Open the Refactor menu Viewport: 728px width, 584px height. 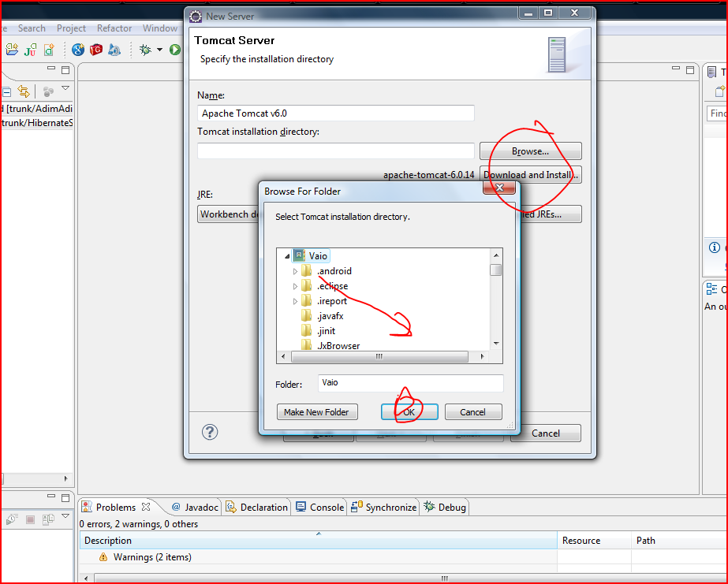click(114, 28)
